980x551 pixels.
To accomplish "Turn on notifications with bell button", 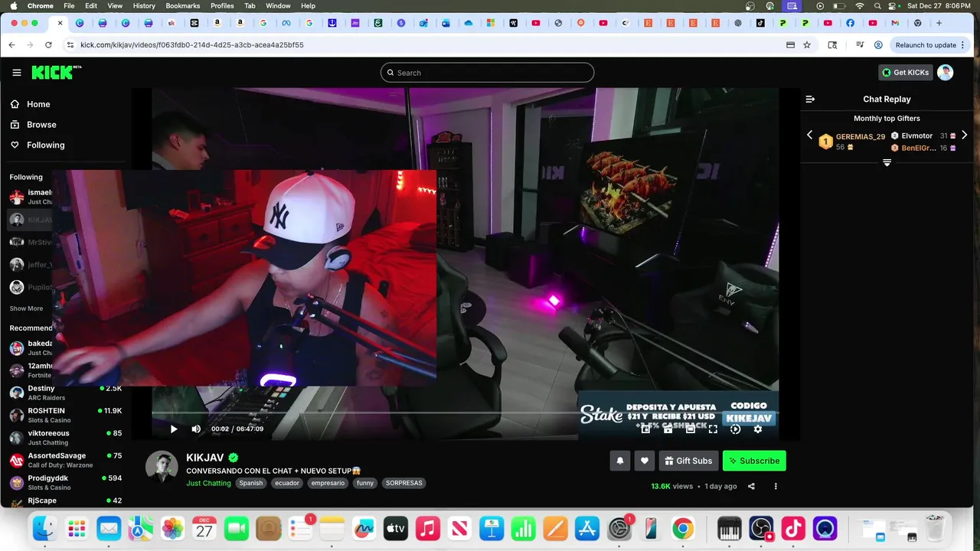I will coord(620,461).
